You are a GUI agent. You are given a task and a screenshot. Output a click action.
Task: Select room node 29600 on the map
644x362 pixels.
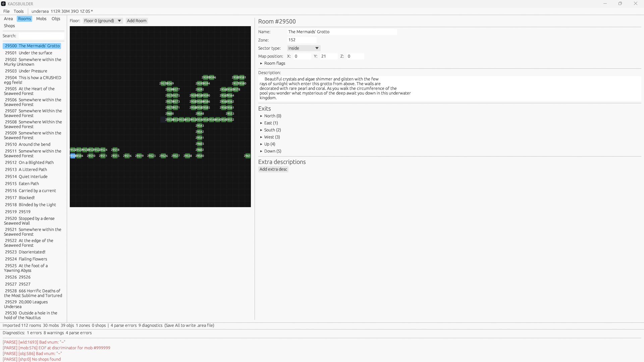[169, 114]
